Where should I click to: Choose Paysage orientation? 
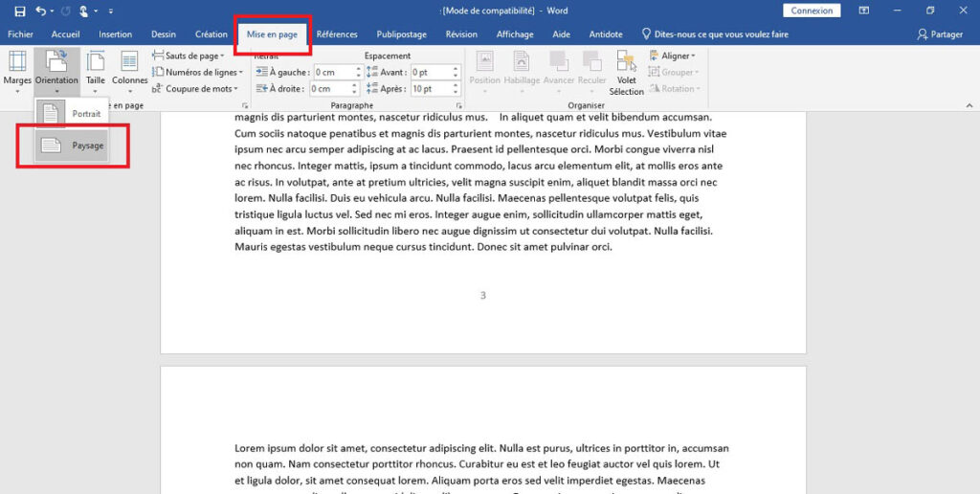(72, 146)
